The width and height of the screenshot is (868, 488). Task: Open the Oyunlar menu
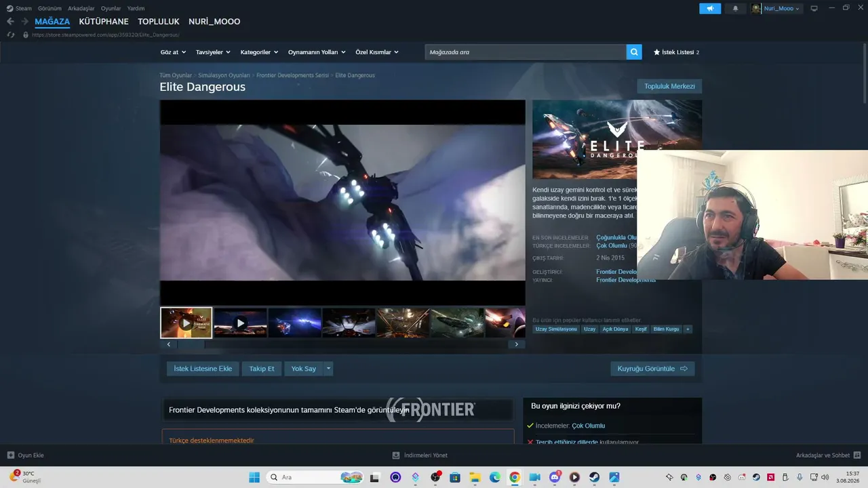click(111, 8)
